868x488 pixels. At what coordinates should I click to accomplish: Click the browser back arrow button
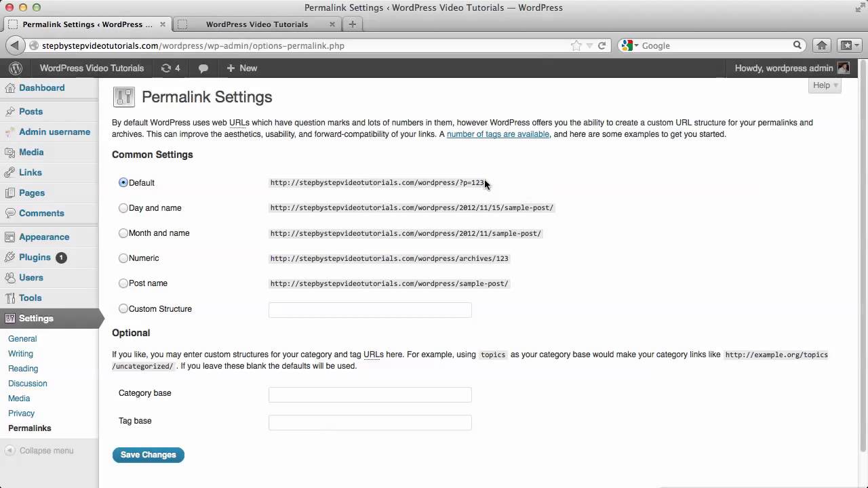(15, 45)
